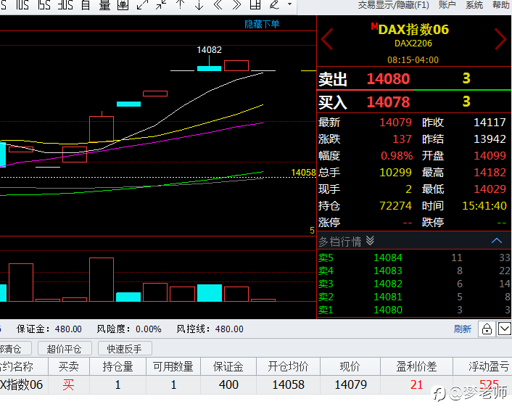Click the 量 volume toolbar button

(x=104, y=5)
